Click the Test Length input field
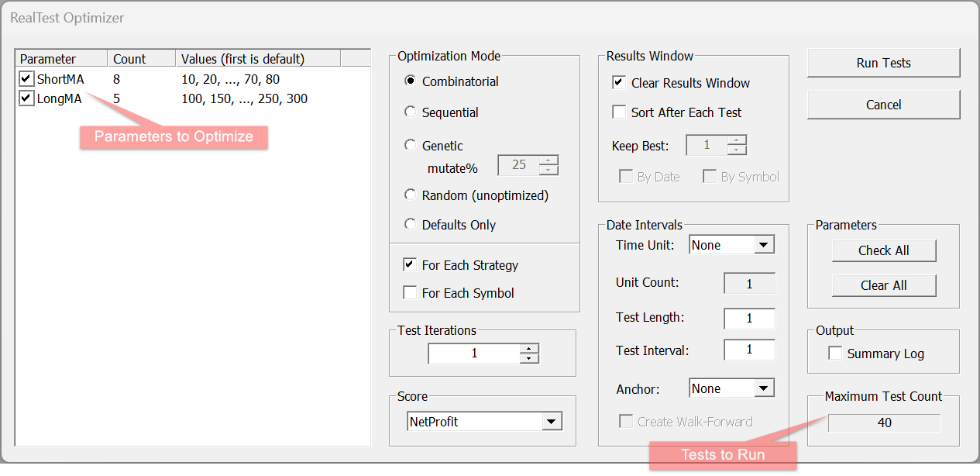The height and width of the screenshot is (476, 980). point(749,318)
